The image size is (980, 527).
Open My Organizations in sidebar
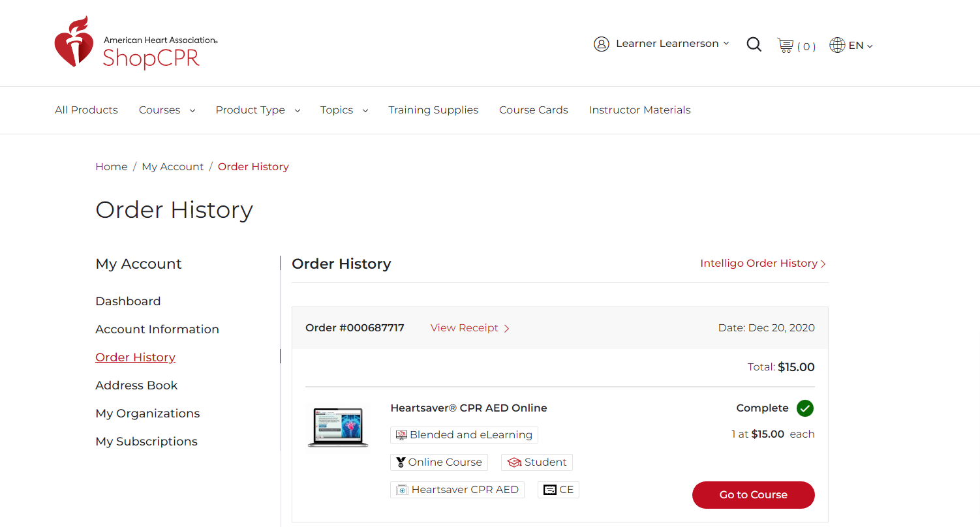[x=147, y=414]
